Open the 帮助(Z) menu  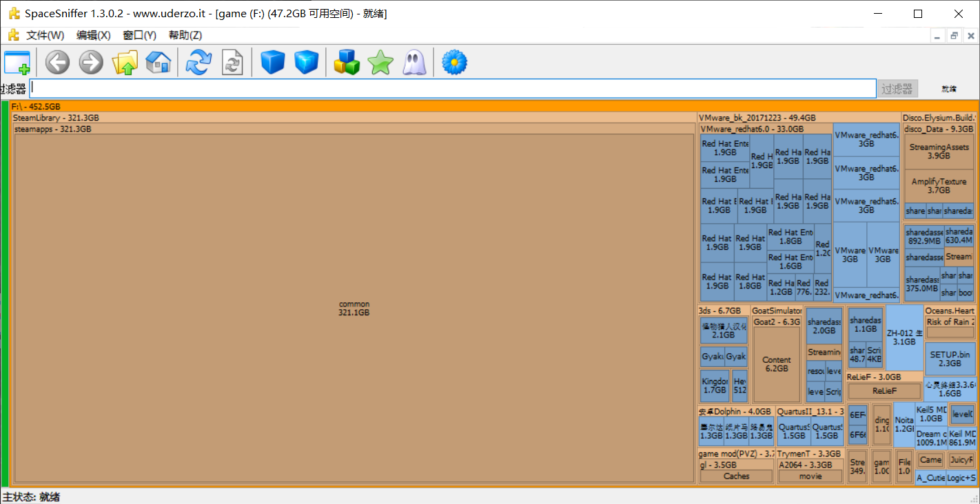tap(185, 35)
